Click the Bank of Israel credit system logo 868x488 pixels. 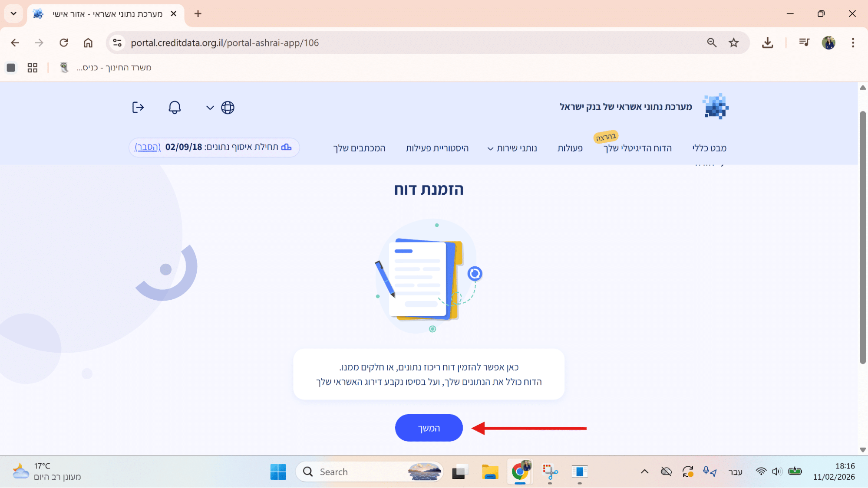click(x=715, y=106)
